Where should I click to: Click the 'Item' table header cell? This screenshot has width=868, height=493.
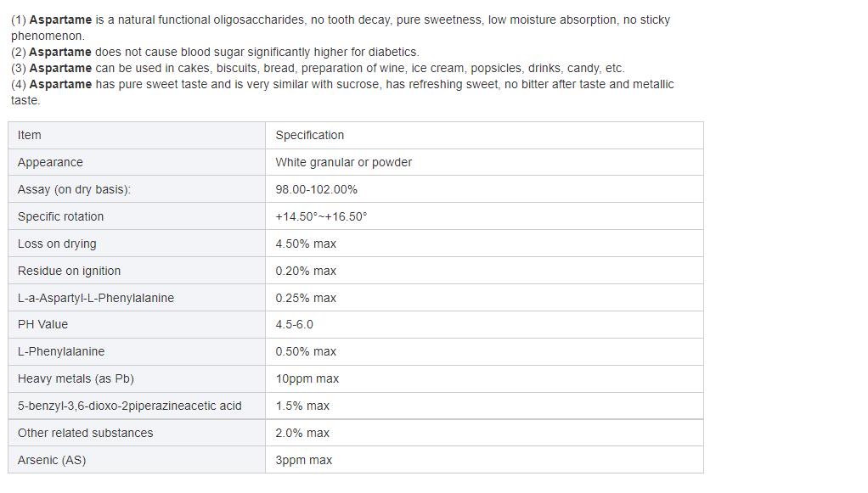point(30,135)
